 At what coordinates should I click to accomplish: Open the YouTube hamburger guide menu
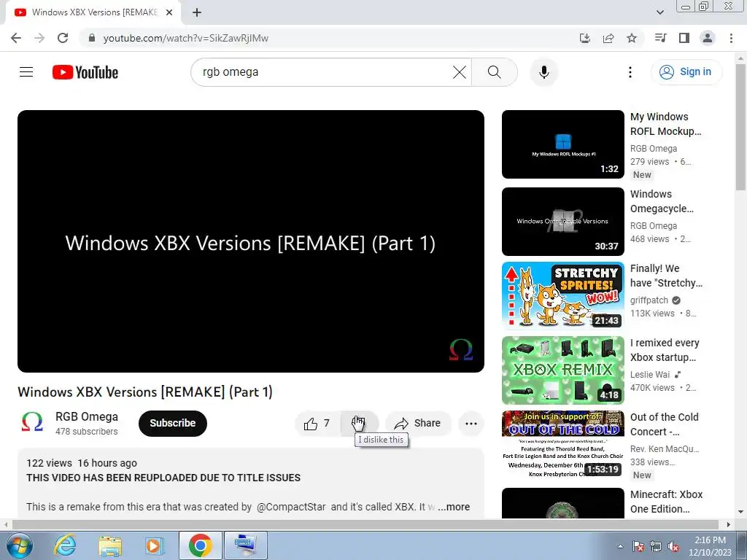click(x=26, y=72)
